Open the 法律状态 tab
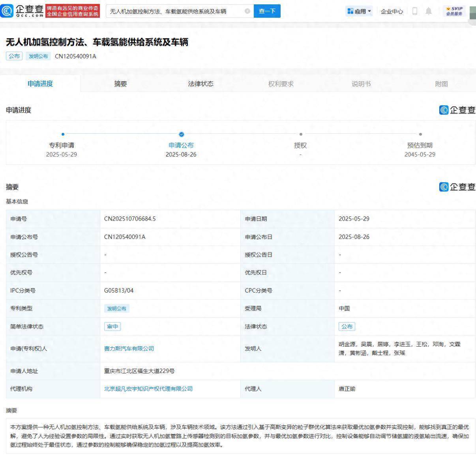476x455 pixels. pyautogui.click(x=201, y=84)
